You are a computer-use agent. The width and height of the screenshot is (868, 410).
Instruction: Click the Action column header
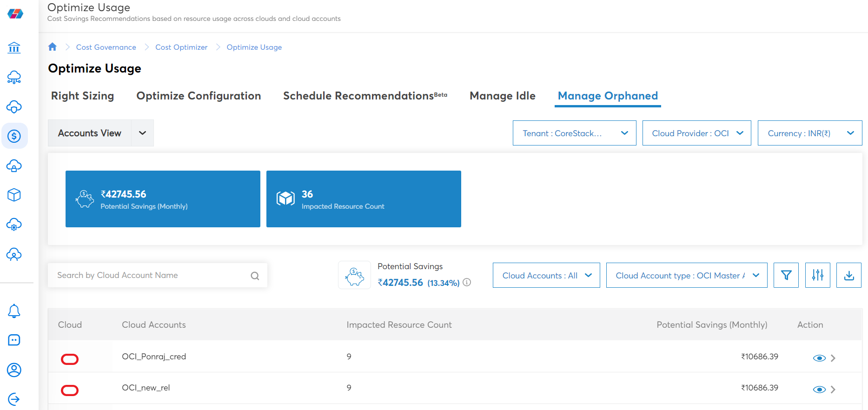click(810, 324)
